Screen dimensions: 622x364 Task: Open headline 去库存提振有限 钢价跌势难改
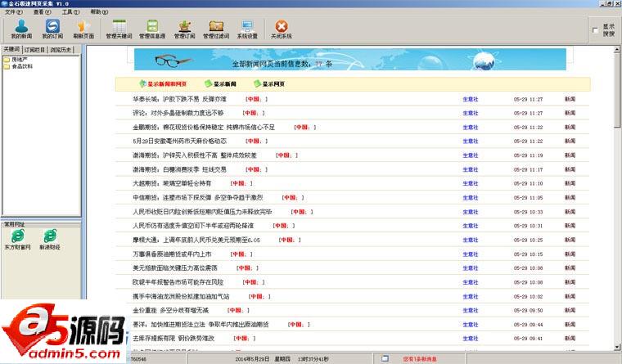coord(174,339)
